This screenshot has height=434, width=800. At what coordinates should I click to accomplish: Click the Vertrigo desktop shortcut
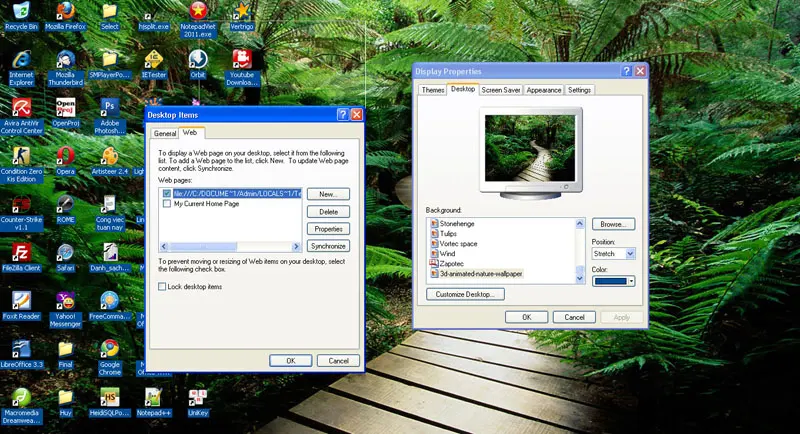coord(242,15)
